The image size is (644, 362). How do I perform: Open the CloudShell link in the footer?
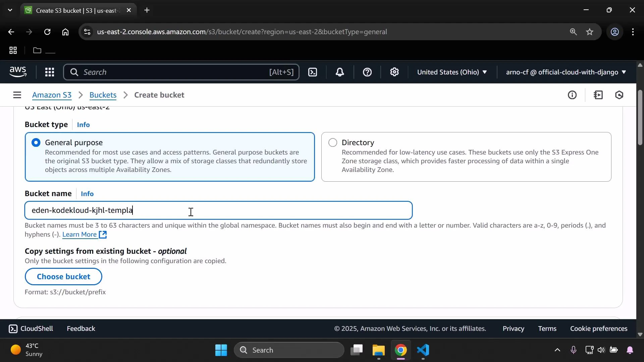[31, 328]
